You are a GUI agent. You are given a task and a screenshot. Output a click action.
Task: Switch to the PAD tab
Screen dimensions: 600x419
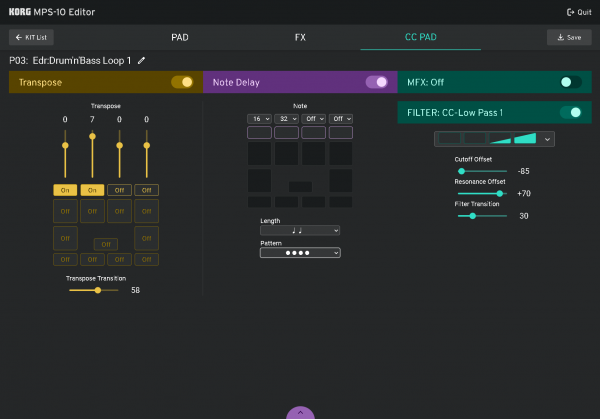[x=180, y=37]
